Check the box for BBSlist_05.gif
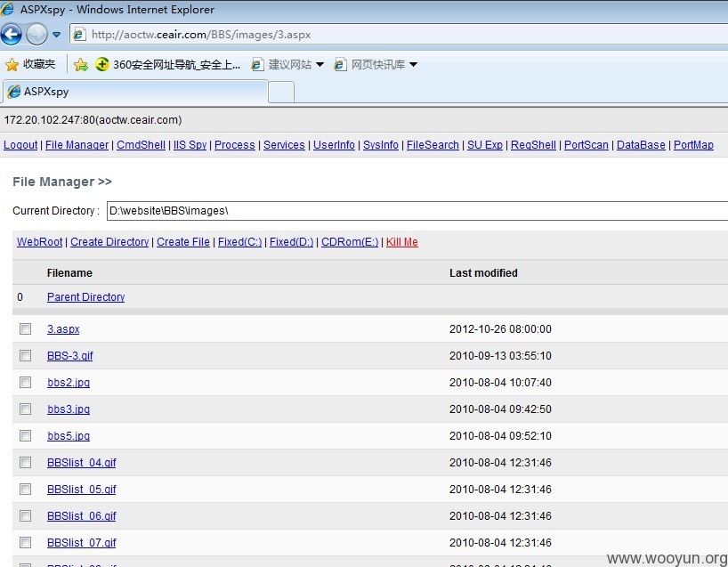 [x=25, y=489]
